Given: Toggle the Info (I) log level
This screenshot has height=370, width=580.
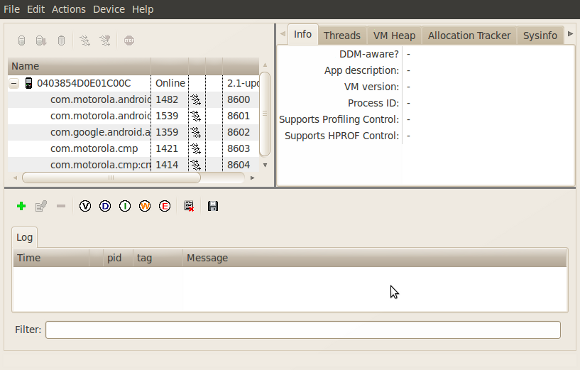Looking at the screenshot, I should (125, 206).
